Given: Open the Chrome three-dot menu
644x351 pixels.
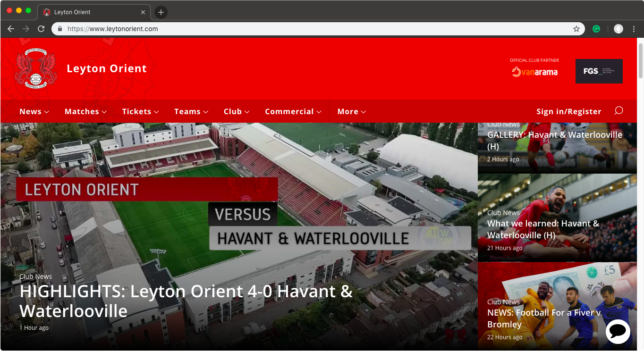Looking at the screenshot, I should click(634, 29).
